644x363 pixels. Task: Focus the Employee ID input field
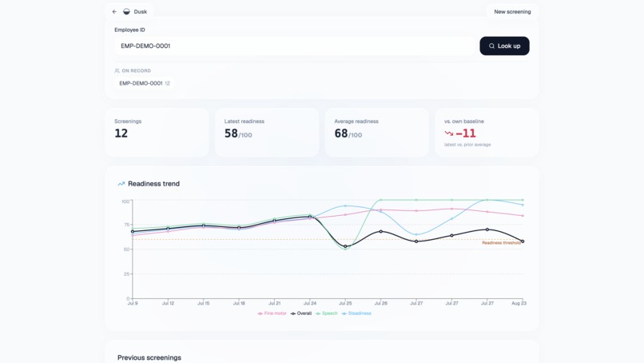(295, 46)
